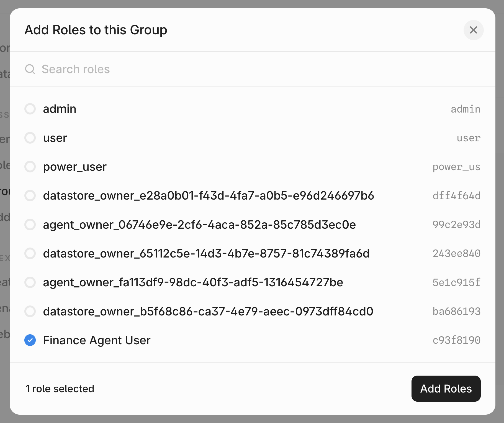
Task: Select the admin role checkbox
Action: click(x=30, y=109)
